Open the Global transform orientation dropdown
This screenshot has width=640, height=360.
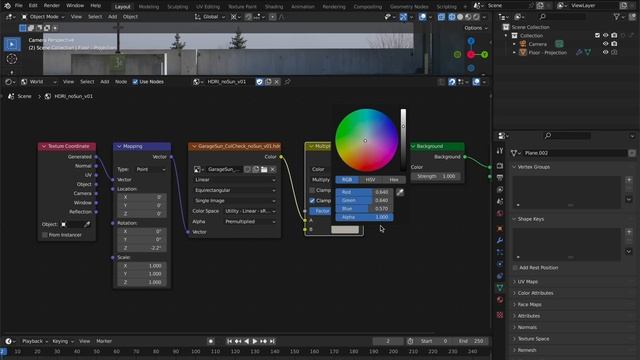pos(210,17)
